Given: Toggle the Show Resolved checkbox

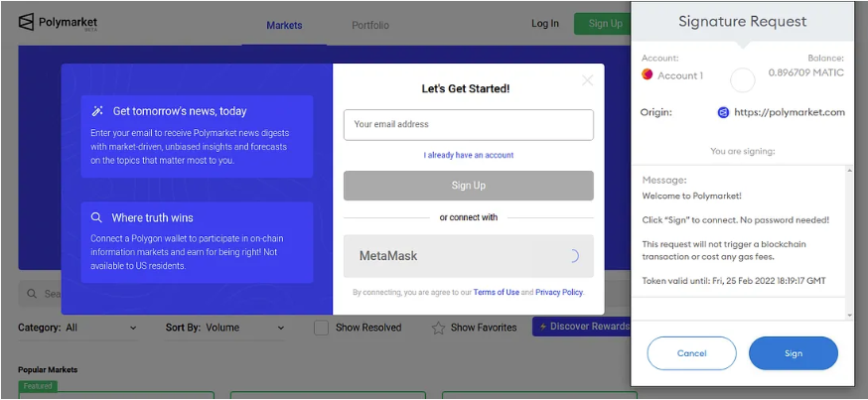Looking at the screenshot, I should pyautogui.click(x=321, y=328).
